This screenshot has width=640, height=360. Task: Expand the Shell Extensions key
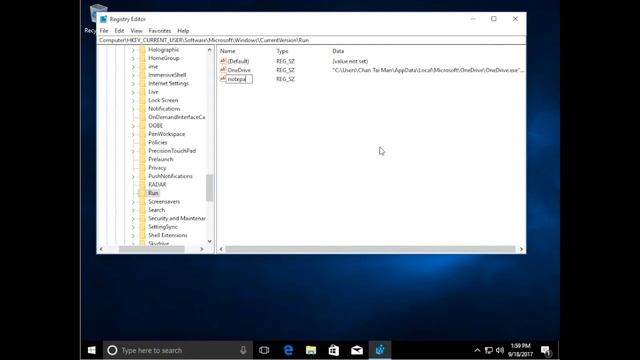pos(133,236)
